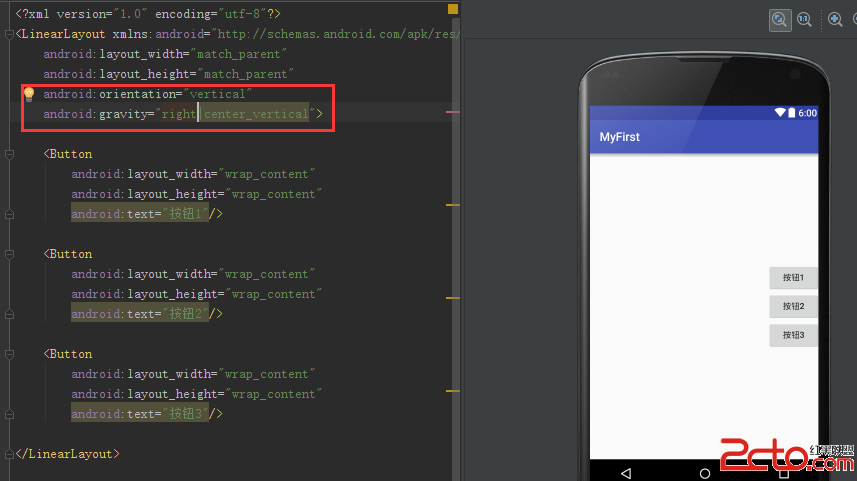Click layout_height="wrap_content" of the 按钮2 Button
Viewport: 857px width, 481px height.
196,294
